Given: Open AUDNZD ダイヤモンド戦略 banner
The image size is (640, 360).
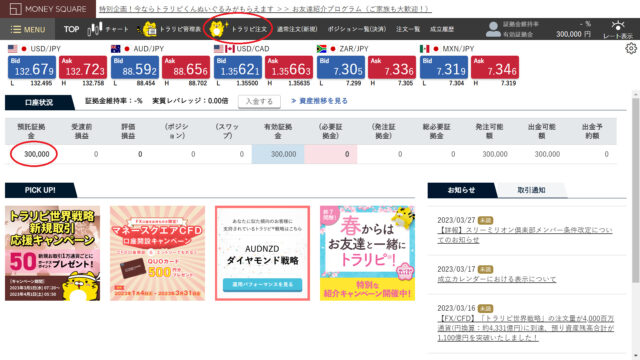Looking at the screenshot, I should (x=262, y=253).
